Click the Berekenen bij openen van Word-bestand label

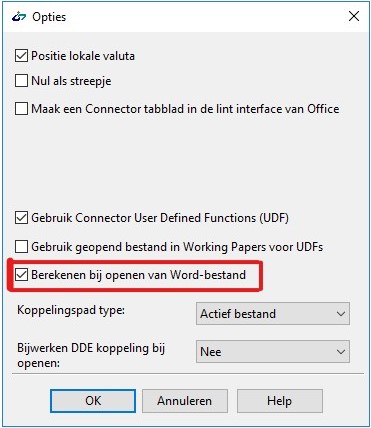point(139,275)
